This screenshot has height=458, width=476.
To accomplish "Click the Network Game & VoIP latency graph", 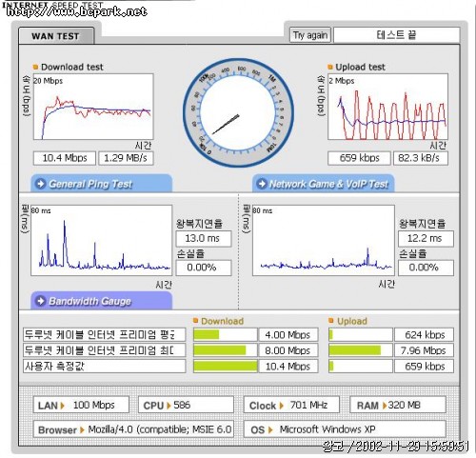I will coord(324,240).
